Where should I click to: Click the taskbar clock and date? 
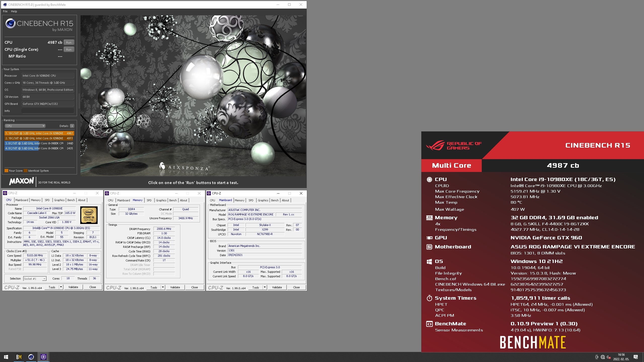(621, 357)
